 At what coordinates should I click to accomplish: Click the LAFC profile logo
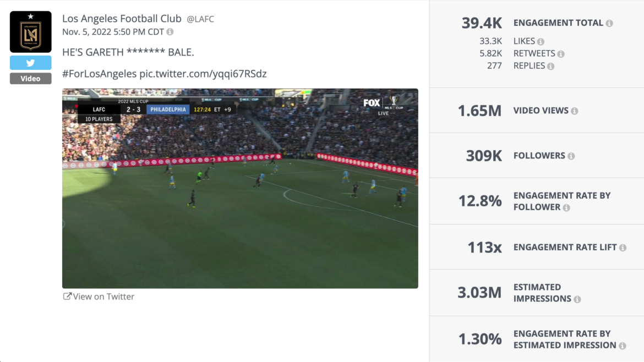(30, 32)
